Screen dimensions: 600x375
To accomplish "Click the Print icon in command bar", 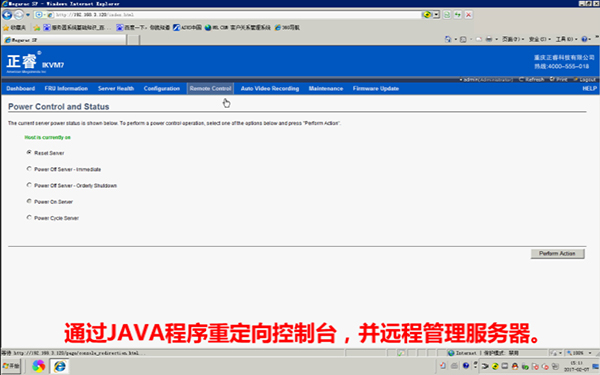I will [489, 39].
